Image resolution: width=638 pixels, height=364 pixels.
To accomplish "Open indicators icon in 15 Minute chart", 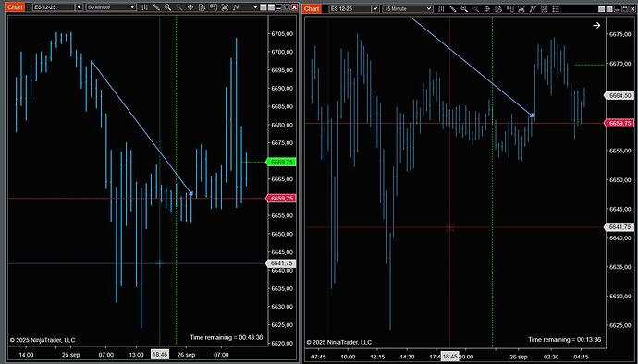I will 521,9.
